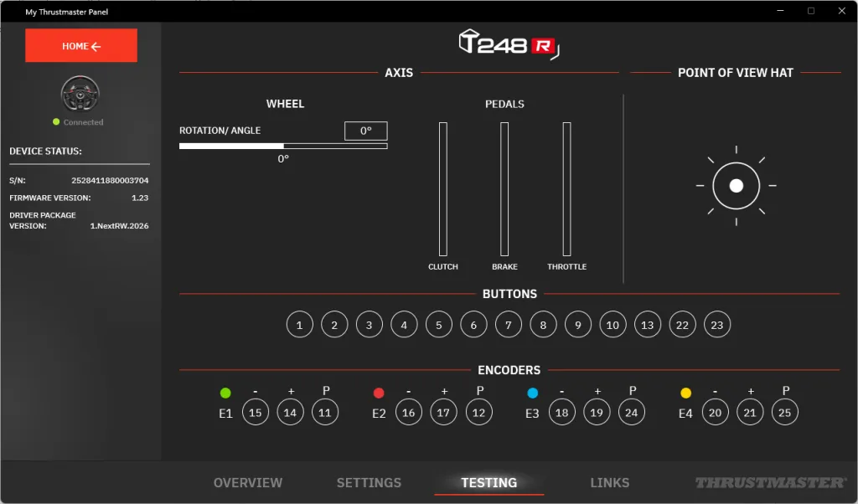Click driver package version 1.NextRW.2026

point(119,226)
